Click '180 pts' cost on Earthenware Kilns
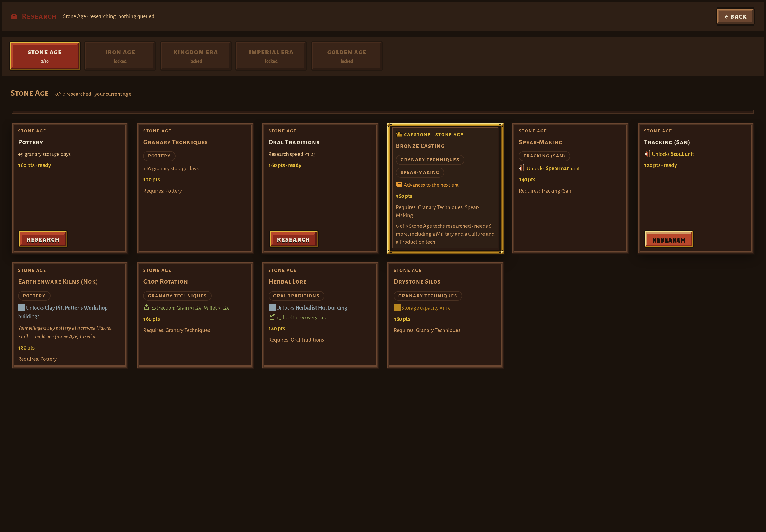Image resolution: width=766 pixels, height=532 pixels. tap(26, 347)
